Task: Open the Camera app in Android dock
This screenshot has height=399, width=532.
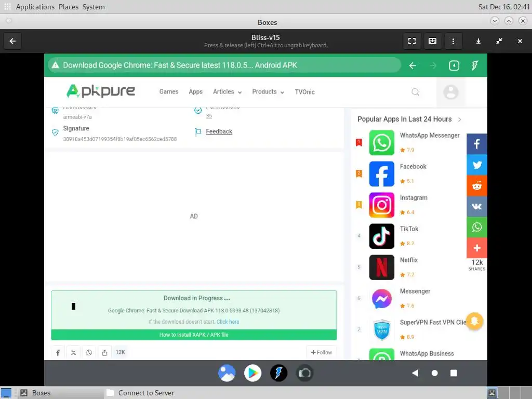Action: point(304,373)
